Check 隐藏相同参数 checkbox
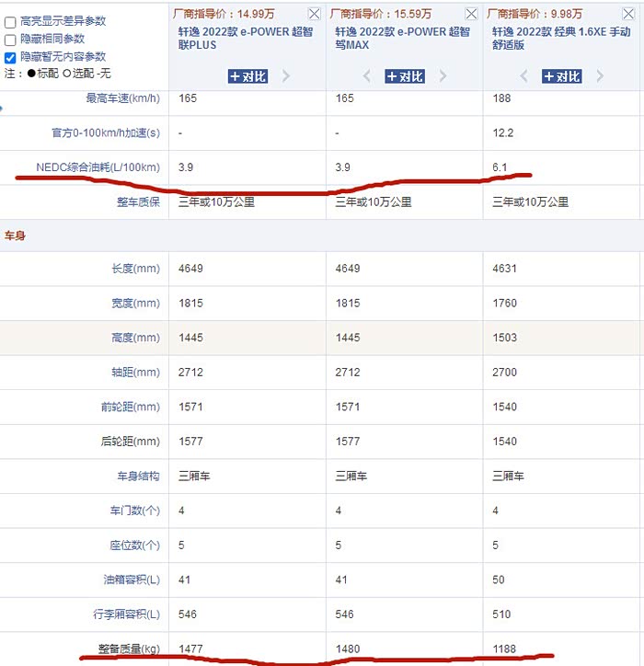Screen dimensions: 644x666 tap(10, 40)
